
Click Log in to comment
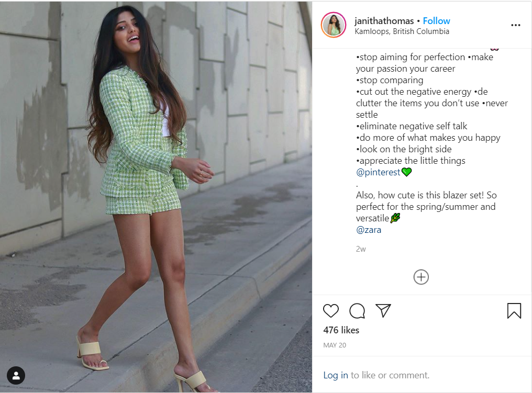point(336,375)
